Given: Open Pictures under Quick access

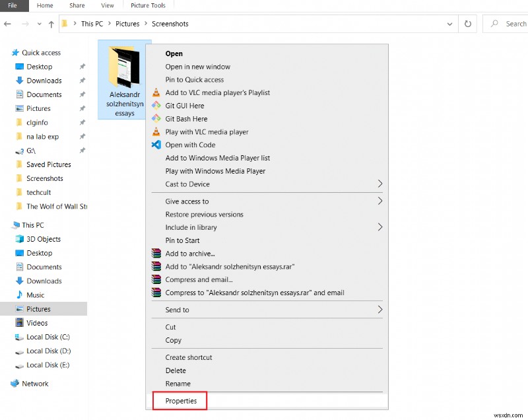Looking at the screenshot, I should [38, 108].
